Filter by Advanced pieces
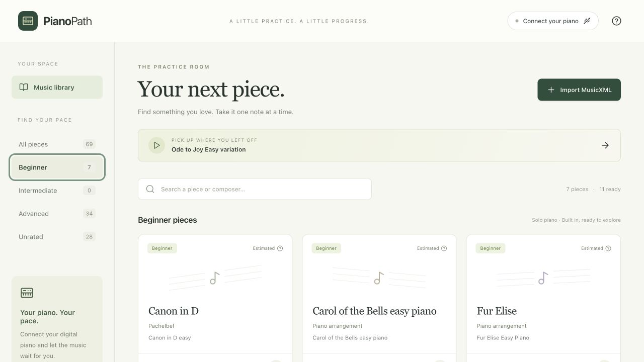The width and height of the screenshot is (644, 362). tap(57, 214)
